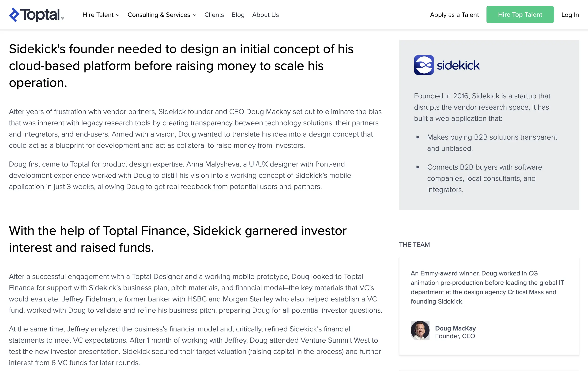This screenshot has width=588, height=371.
Task: Go to the Clients page
Action: [x=214, y=15]
